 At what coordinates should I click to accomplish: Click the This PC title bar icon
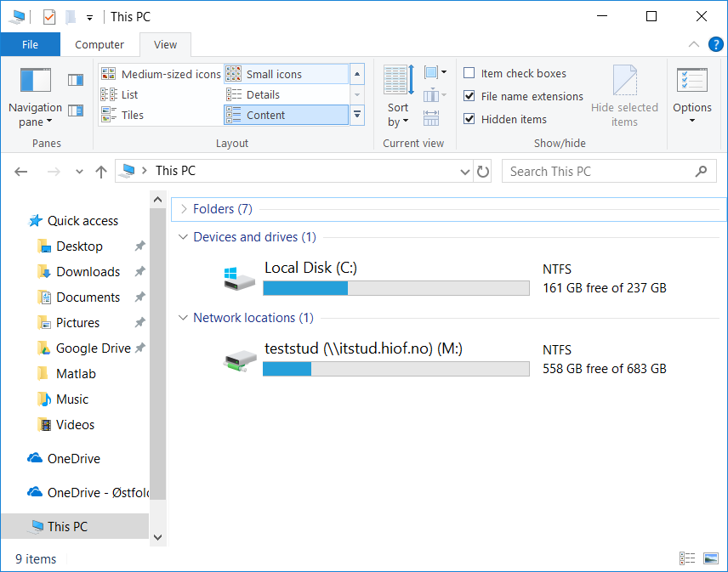(17, 17)
